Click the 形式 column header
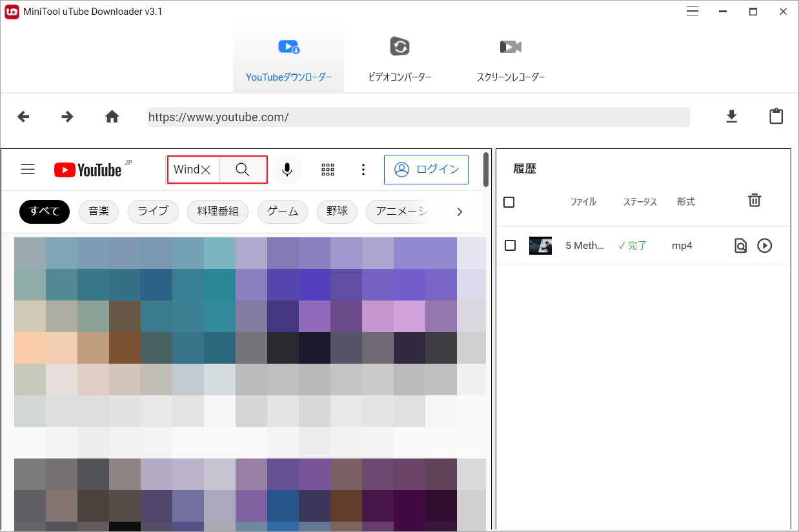The width and height of the screenshot is (799, 532). click(x=685, y=202)
